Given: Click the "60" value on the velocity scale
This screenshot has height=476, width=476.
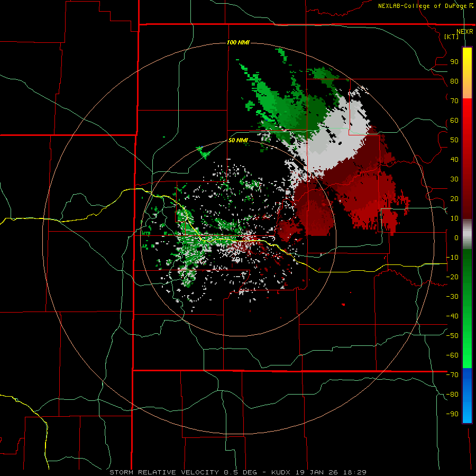Looking at the screenshot, I should point(454,121).
